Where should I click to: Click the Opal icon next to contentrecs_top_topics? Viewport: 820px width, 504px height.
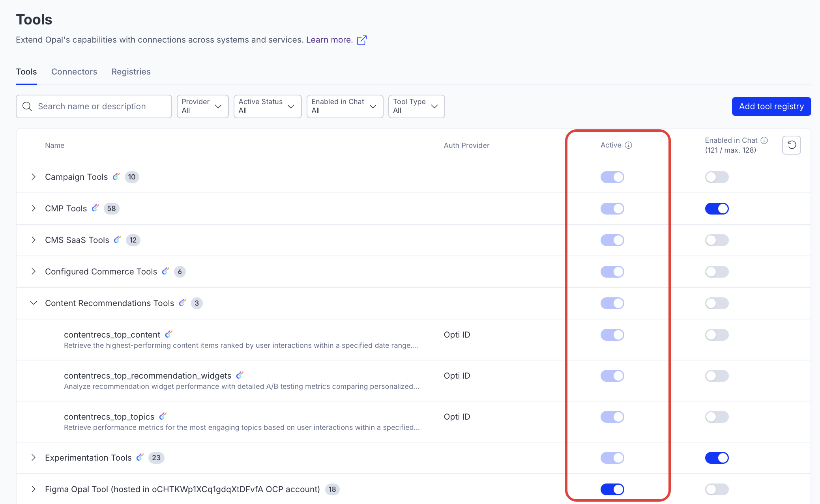click(163, 416)
